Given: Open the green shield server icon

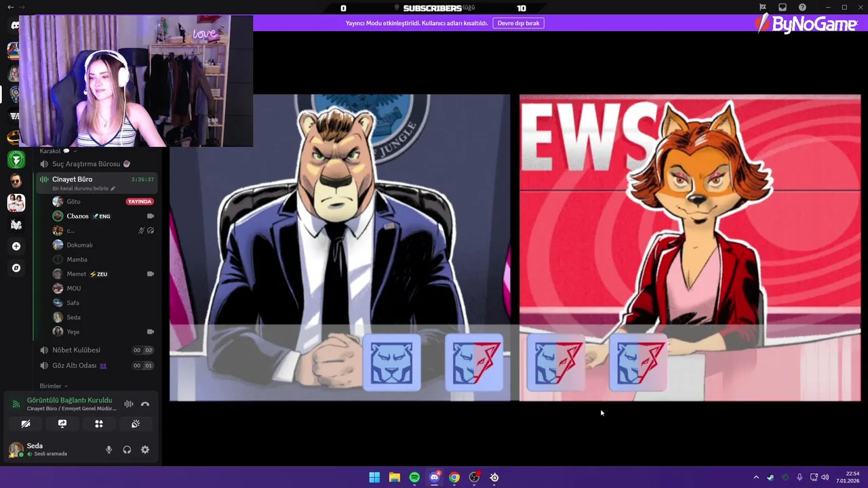Looking at the screenshot, I should click(16, 159).
